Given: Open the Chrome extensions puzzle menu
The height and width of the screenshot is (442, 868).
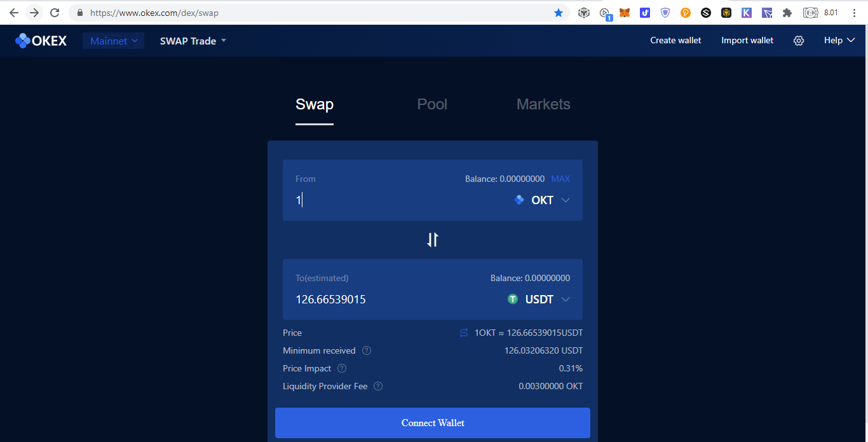Looking at the screenshot, I should coord(787,13).
